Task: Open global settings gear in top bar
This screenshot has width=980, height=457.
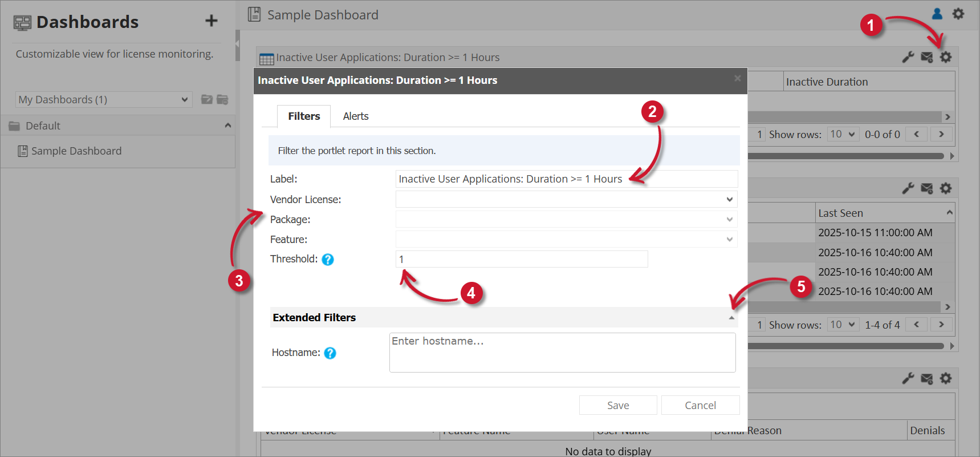Action: coord(958,14)
